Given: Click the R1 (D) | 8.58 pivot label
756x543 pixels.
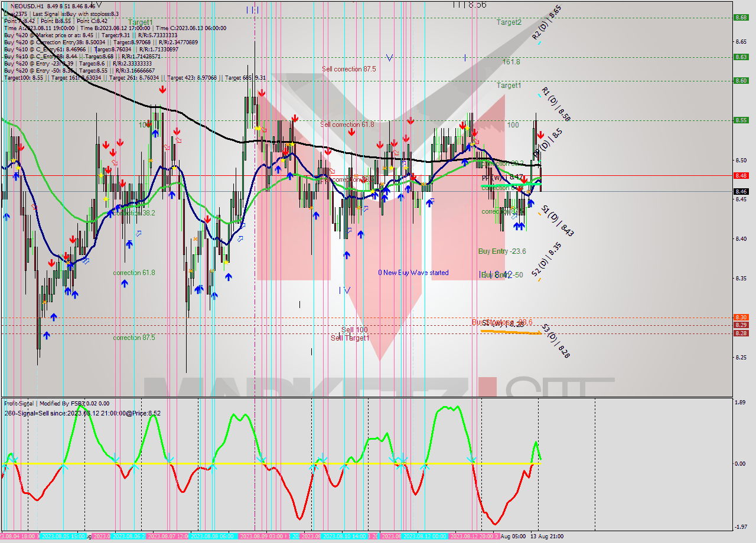Looking at the screenshot, I should (556, 105).
